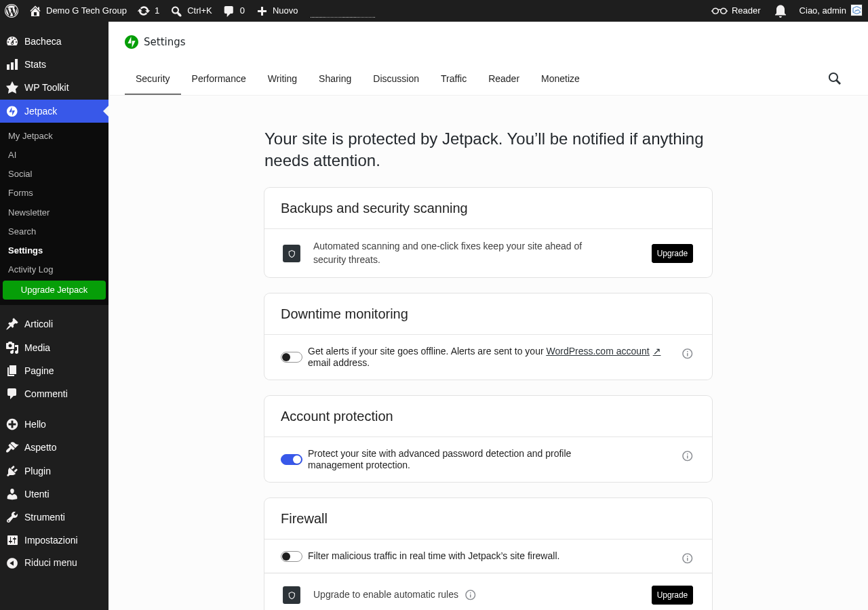The image size is (868, 610).
Task: Click the admin avatar icon
Action: point(856,10)
